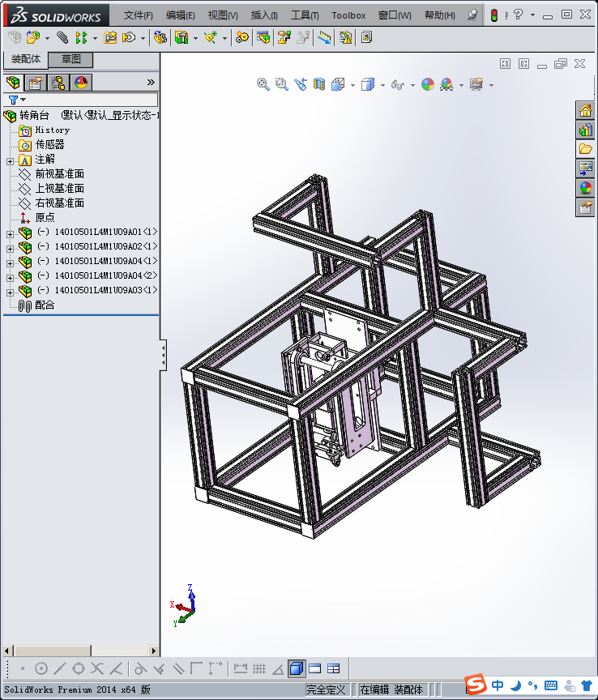Open SolidWorks Resources home icon
This screenshot has width=598, height=700.
585,110
